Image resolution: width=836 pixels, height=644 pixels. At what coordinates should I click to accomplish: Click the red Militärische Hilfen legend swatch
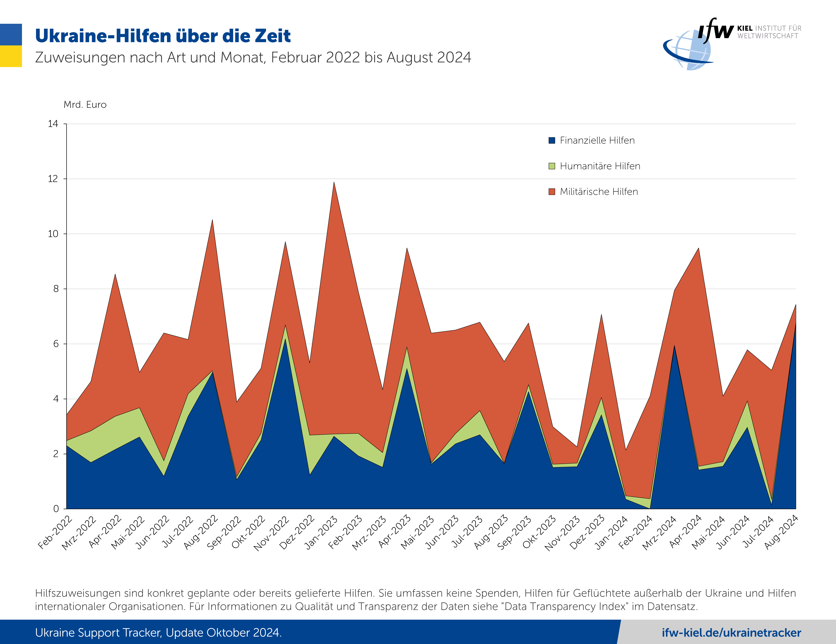pos(552,192)
